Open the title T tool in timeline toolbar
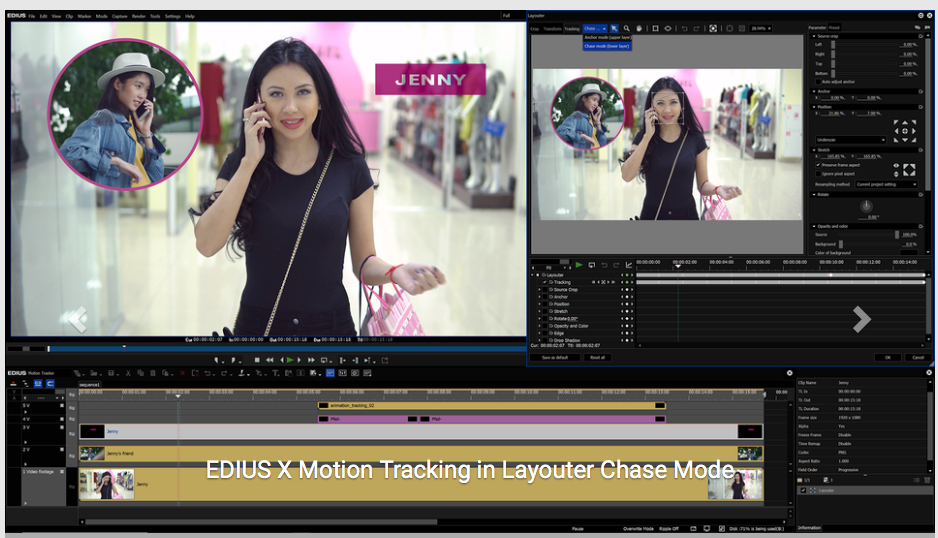The image size is (938, 538). click(x=275, y=373)
